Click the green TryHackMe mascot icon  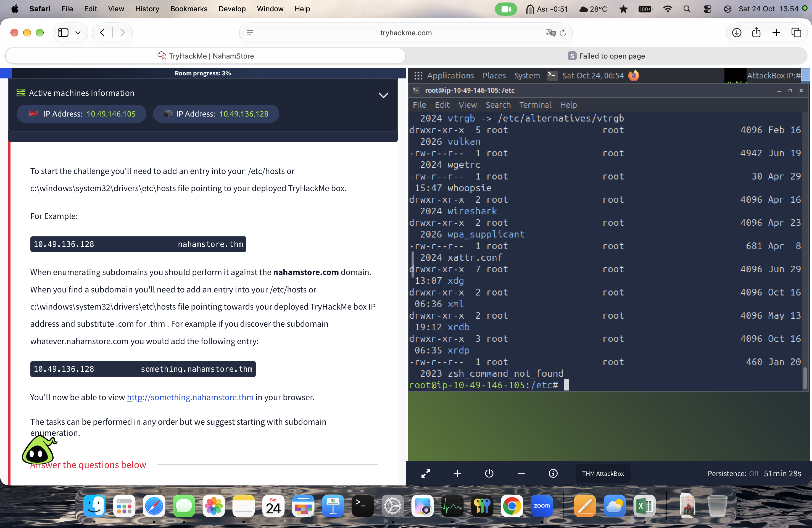[x=39, y=450]
